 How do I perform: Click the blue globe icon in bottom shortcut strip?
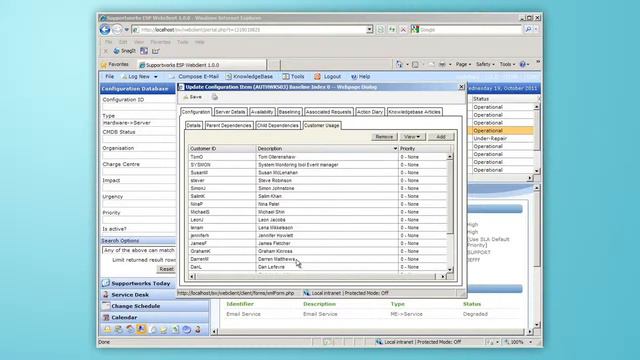click(x=187, y=329)
